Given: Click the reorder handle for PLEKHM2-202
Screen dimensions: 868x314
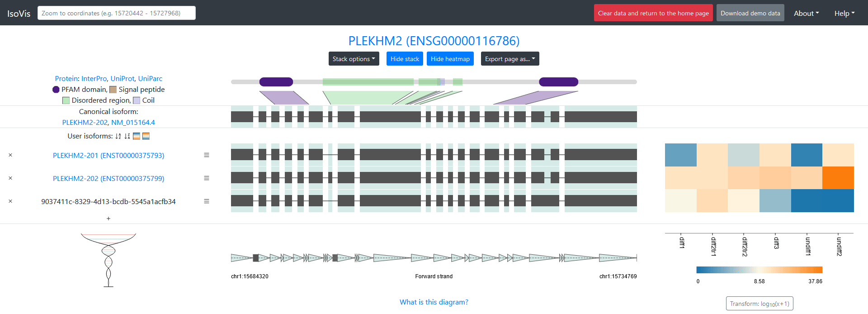Looking at the screenshot, I should click(207, 178).
